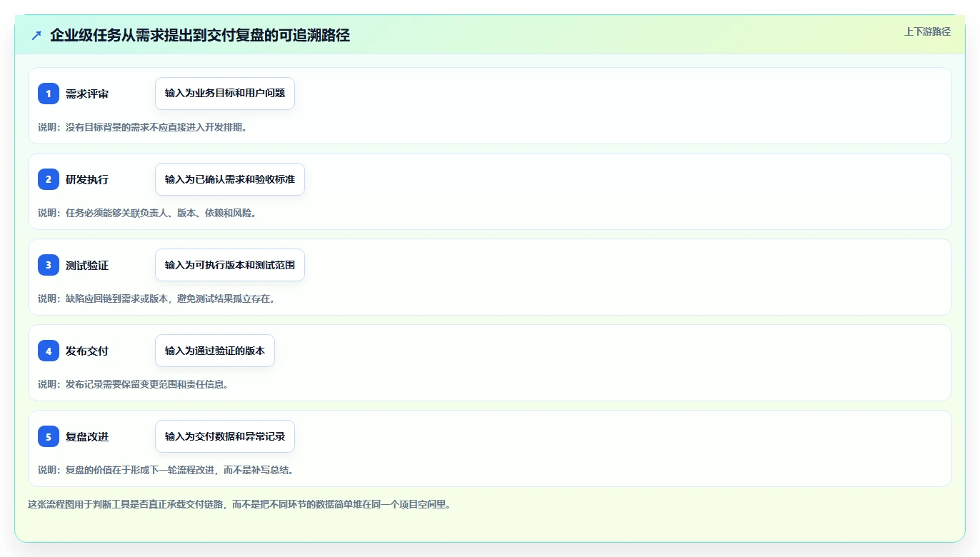The image size is (980, 557).
Task: Click the 输入为已确认需求和验收标准 chip
Action: click(230, 179)
